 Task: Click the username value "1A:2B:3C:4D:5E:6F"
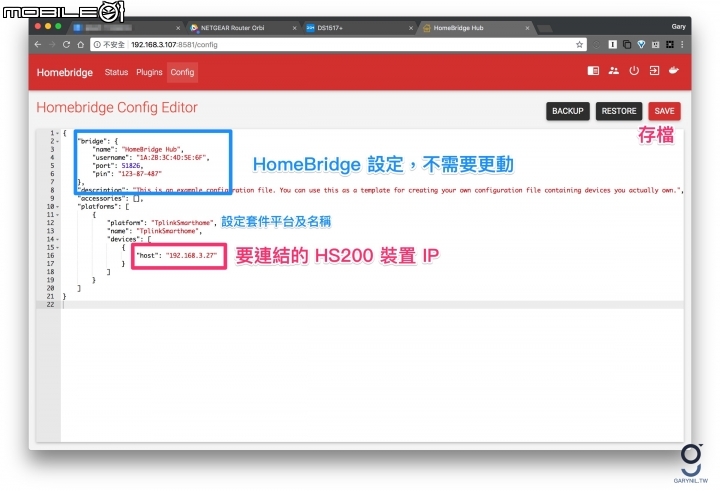tap(172, 158)
